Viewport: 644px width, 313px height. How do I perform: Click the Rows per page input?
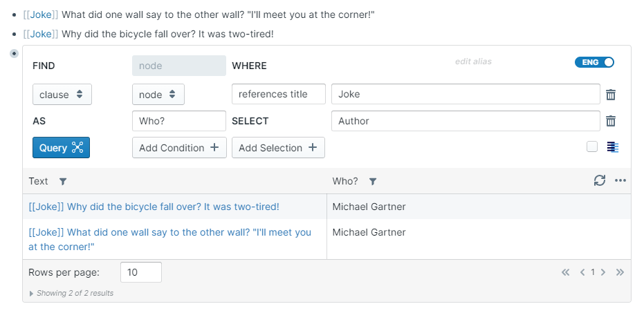pos(140,272)
